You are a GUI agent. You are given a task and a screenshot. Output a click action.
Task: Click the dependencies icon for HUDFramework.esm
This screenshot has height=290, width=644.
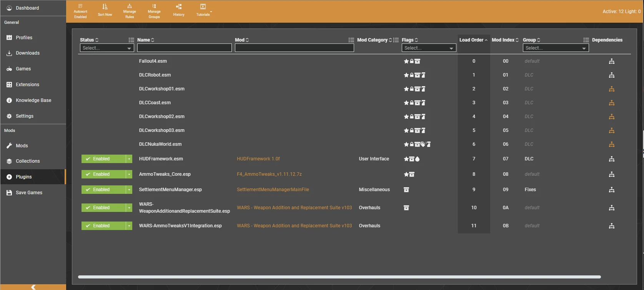612,159
